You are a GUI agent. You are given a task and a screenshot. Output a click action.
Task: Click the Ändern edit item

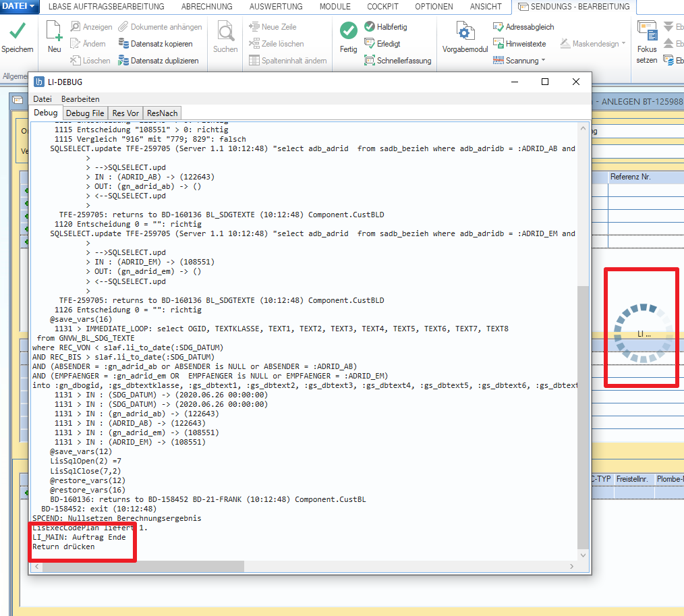88,44
